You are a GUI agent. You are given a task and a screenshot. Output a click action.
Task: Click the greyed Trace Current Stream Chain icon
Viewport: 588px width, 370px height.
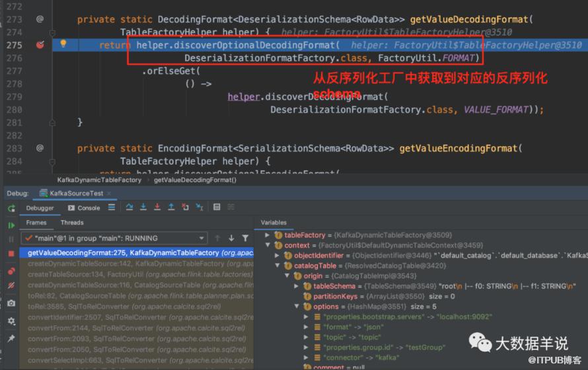point(231,207)
